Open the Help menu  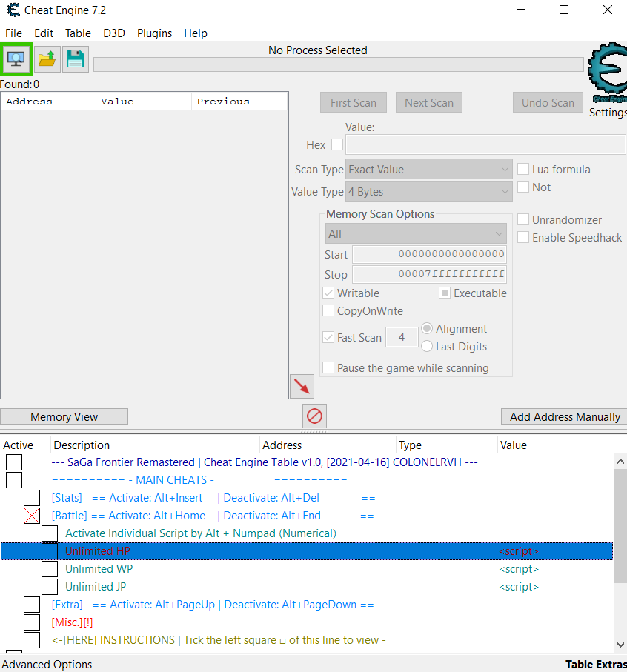pyautogui.click(x=196, y=33)
